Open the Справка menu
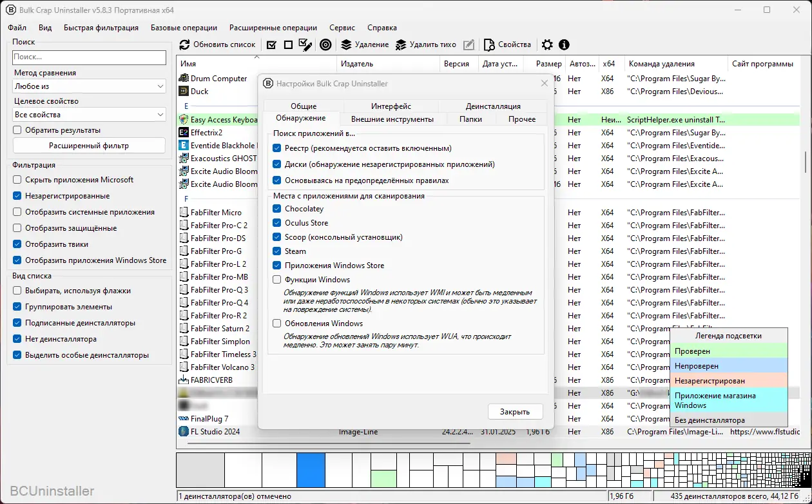This screenshot has height=504, width=812. (382, 28)
